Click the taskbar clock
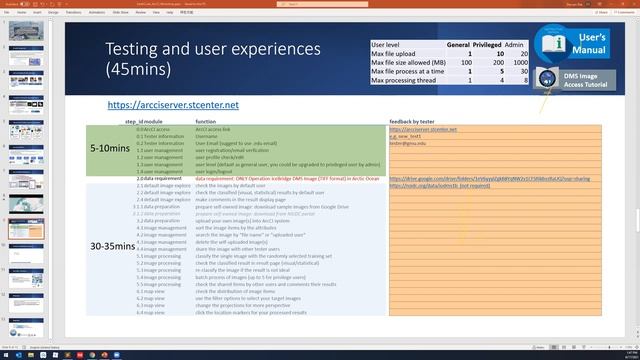 click(x=631, y=355)
